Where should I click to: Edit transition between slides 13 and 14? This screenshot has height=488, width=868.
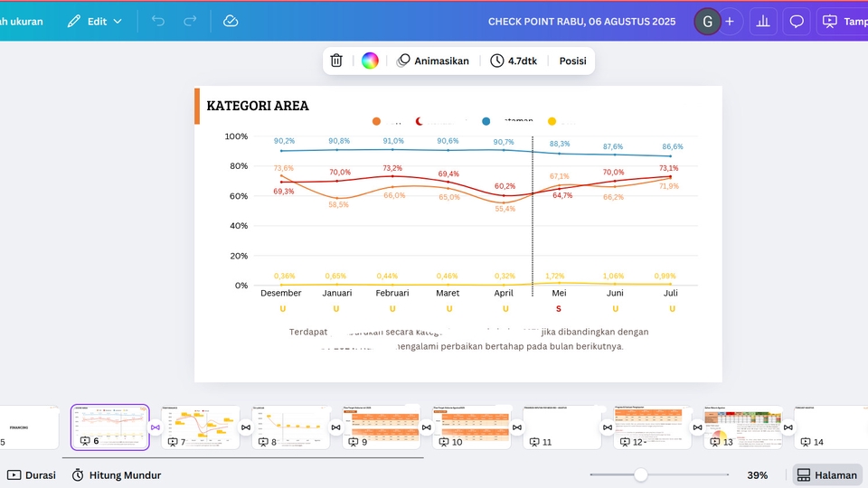click(788, 427)
